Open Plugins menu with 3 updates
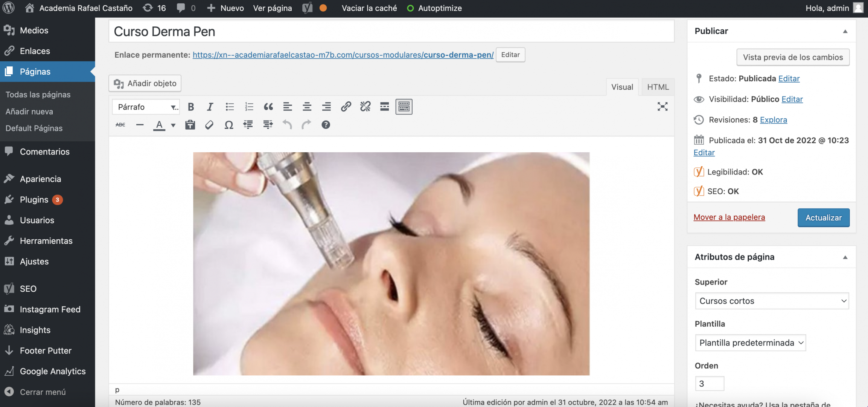 47,200
